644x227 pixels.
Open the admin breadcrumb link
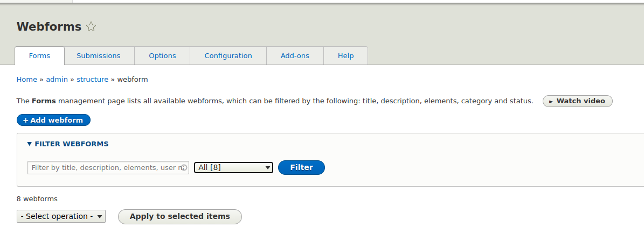coord(57,80)
